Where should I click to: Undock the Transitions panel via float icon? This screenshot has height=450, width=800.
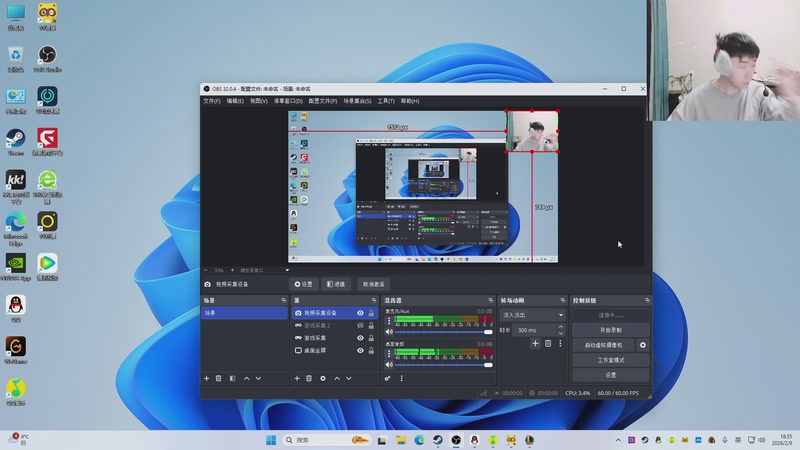563,301
